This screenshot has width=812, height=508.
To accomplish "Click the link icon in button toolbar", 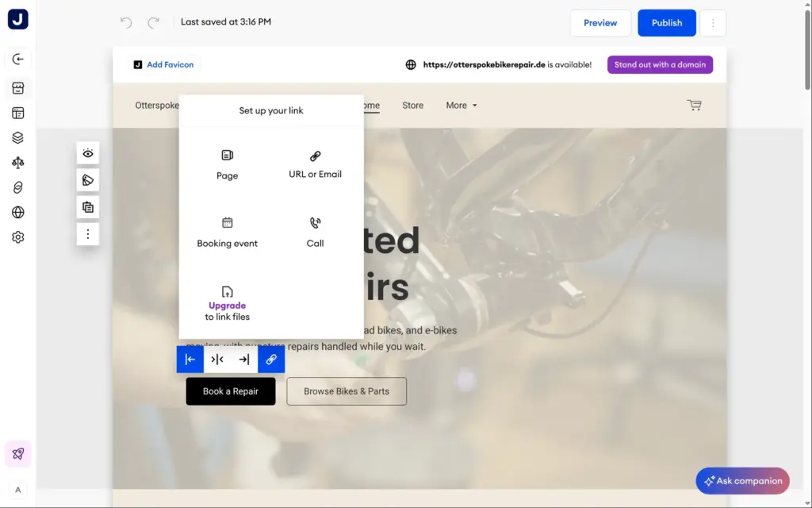I will [x=271, y=360].
